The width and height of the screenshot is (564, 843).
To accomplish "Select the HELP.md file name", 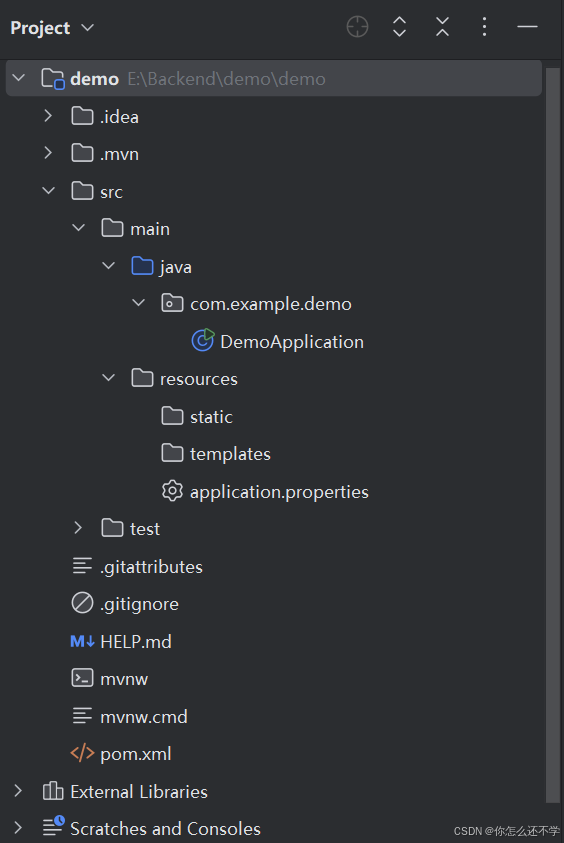I will coord(136,642).
